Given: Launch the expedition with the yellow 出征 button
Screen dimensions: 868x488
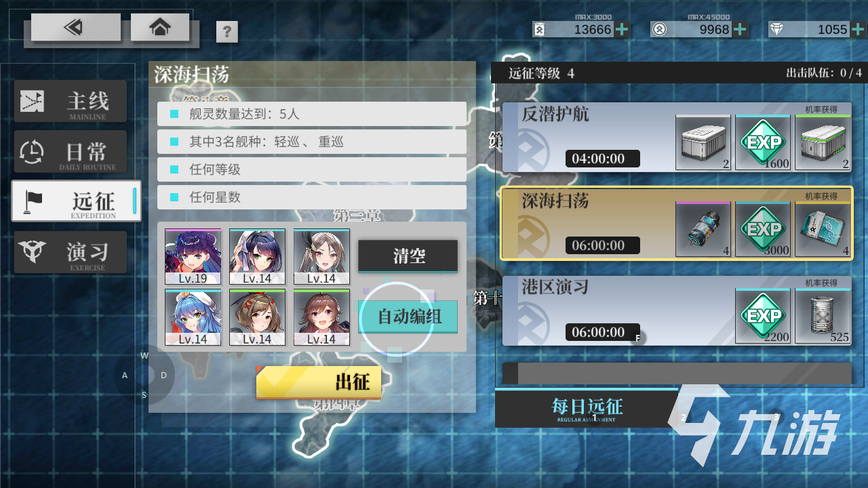Looking at the screenshot, I should point(319,382).
